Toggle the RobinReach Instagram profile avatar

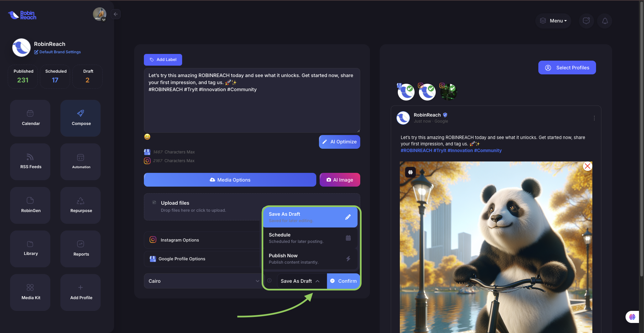[427, 92]
